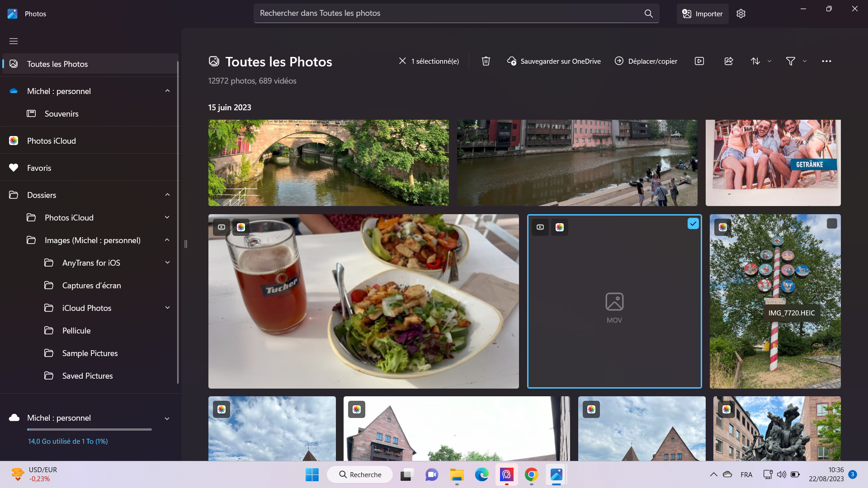Click the Importer button
Viewport: 868px width, 488px height.
pyautogui.click(x=702, y=14)
